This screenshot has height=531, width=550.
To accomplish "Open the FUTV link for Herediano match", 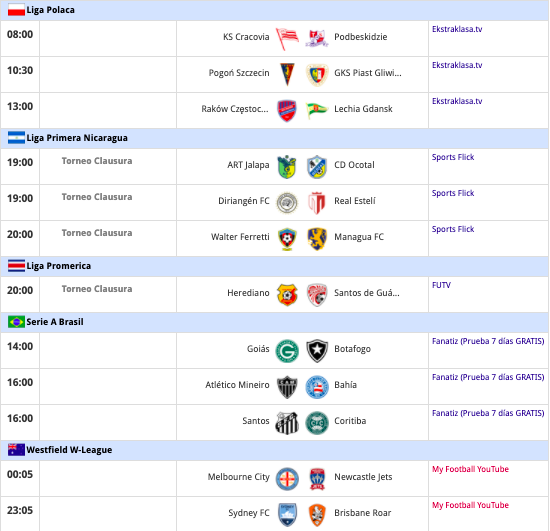I will pyautogui.click(x=441, y=285).
